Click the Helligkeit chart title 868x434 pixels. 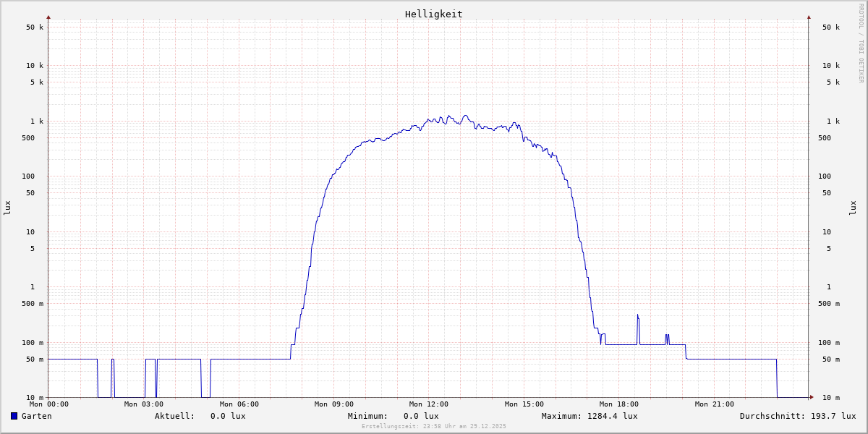pyautogui.click(x=433, y=14)
